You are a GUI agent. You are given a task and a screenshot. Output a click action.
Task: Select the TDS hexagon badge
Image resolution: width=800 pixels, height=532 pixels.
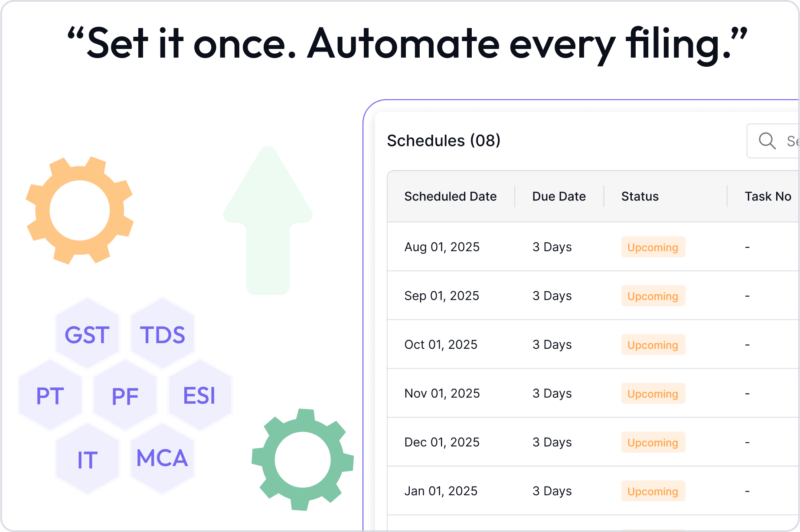(x=163, y=333)
